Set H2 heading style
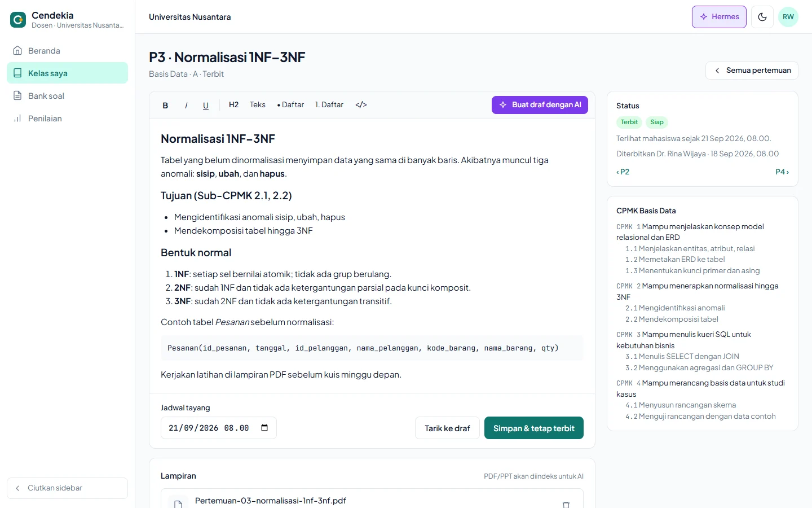This screenshot has width=812, height=508. [233, 105]
